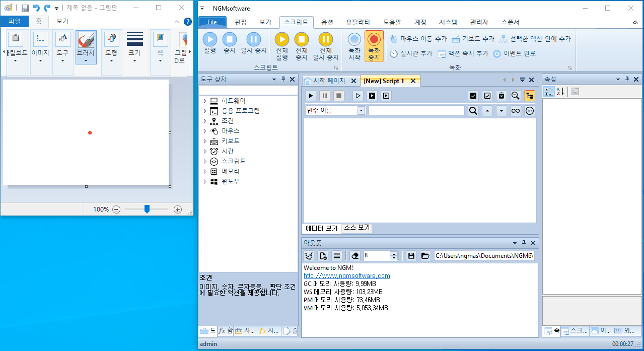The width and height of the screenshot is (644, 351).
Task: Switch to the 시스템 ribbon tab
Action: 448,22
